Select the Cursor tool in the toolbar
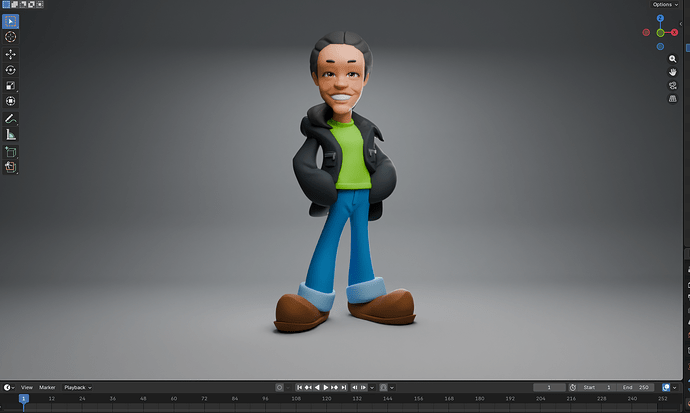This screenshot has height=413, width=690. click(11, 37)
